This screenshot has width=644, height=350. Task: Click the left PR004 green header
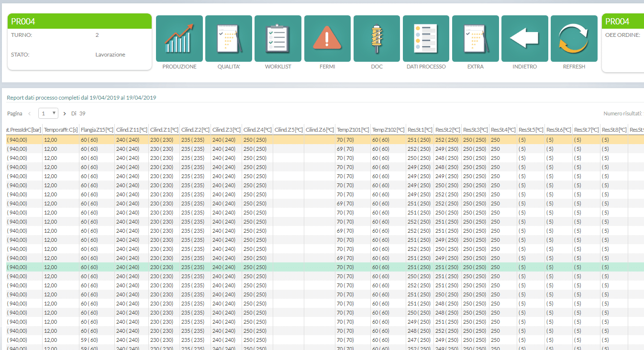pyautogui.click(x=79, y=22)
